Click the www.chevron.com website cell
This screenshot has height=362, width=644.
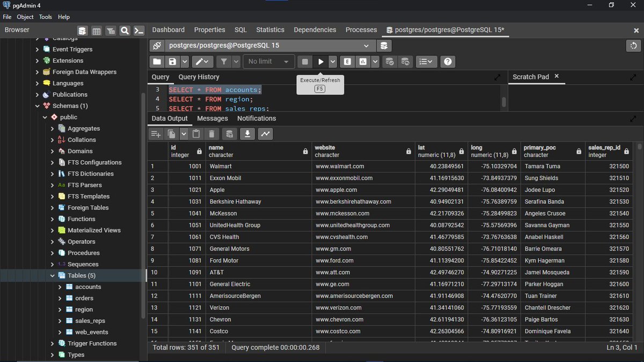click(363, 320)
